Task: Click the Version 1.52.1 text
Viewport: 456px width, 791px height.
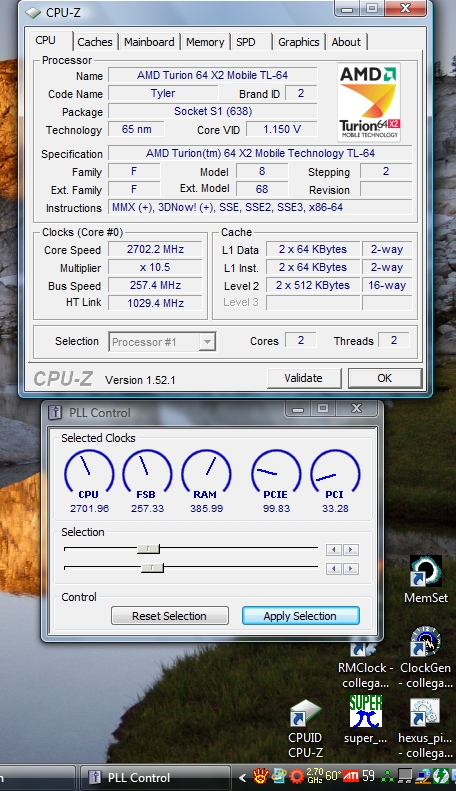Action: (x=140, y=380)
